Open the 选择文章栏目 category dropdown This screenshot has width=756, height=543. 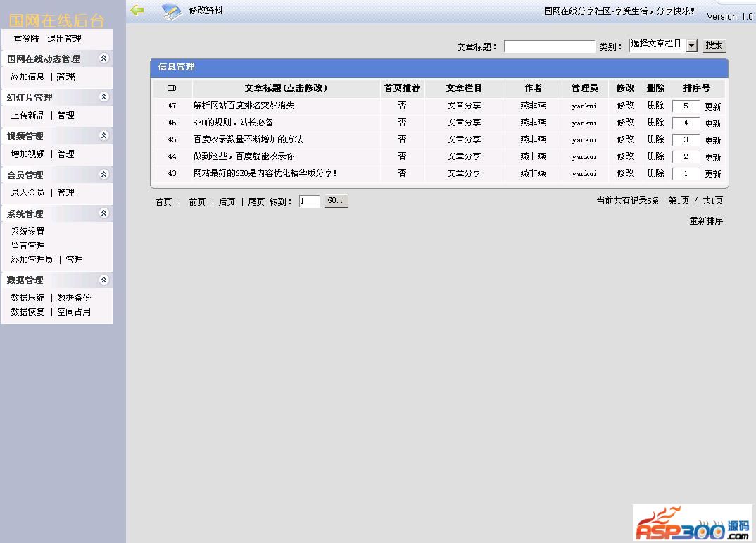tap(691, 46)
